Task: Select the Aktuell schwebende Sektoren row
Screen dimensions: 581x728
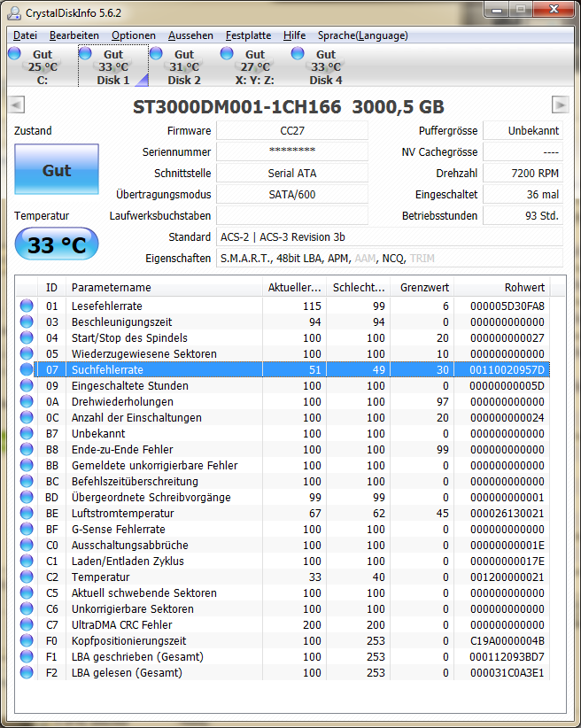Action: coord(283,592)
